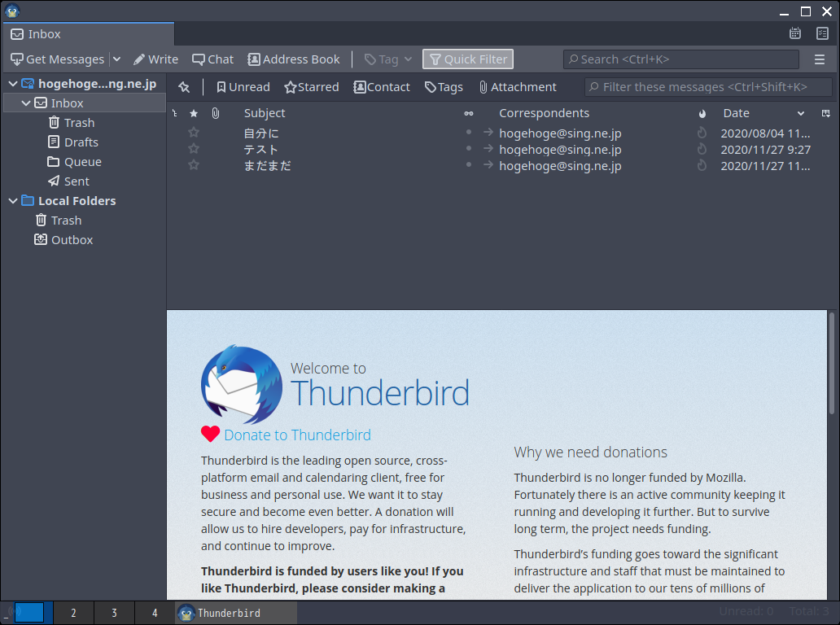
Task: Sort by the starred column header
Action: [194, 114]
